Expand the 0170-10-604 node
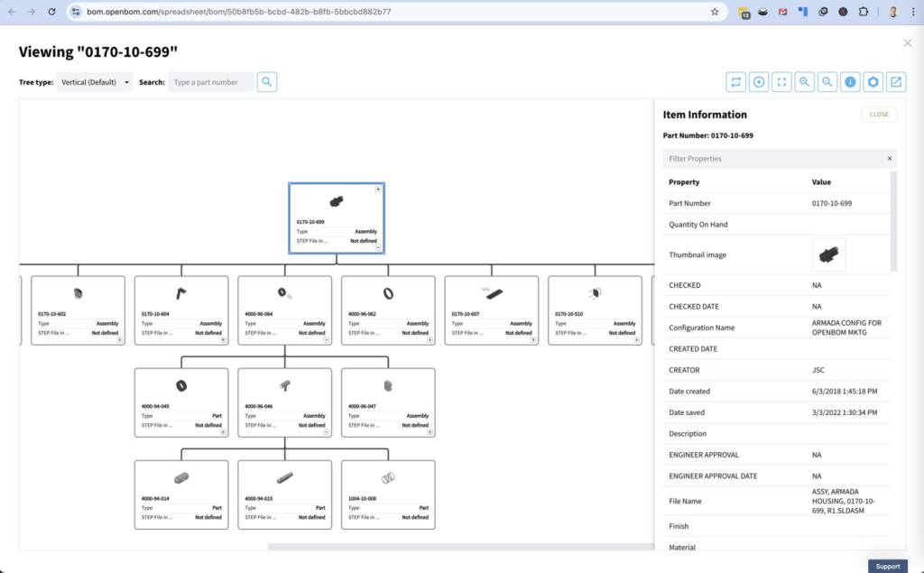The height and width of the screenshot is (573, 924). (x=224, y=340)
